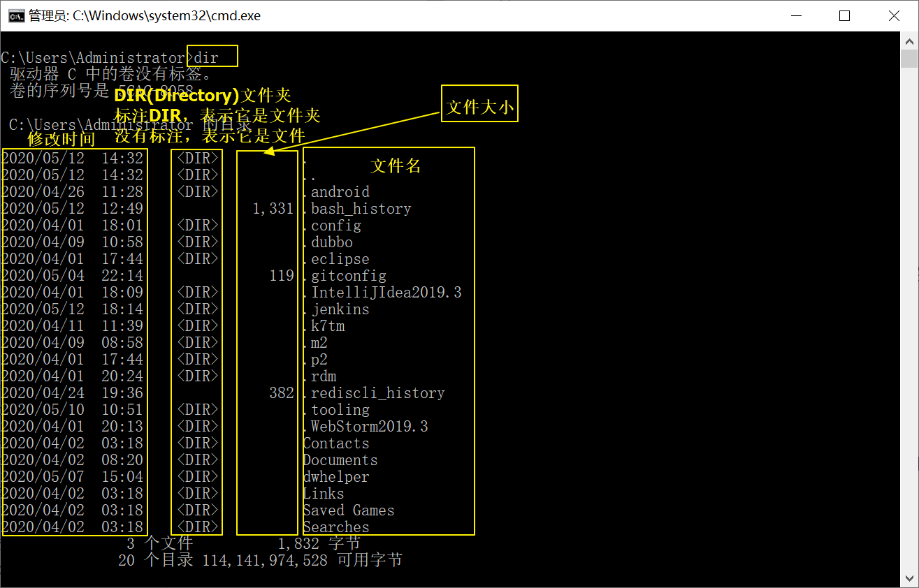Maximize the cmd.exe window
919x588 pixels.
coord(844,15)
